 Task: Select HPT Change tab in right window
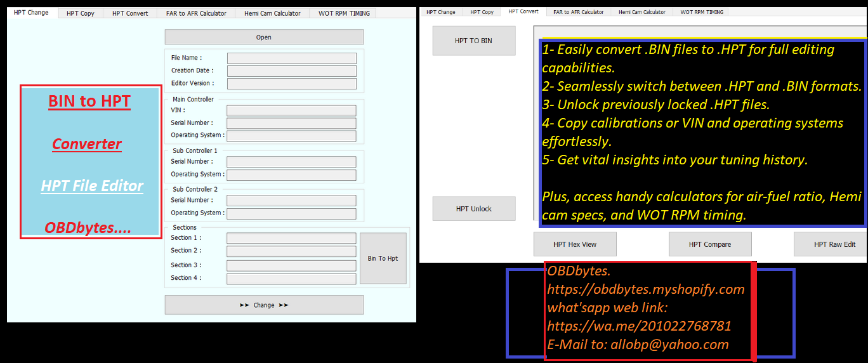441,12
